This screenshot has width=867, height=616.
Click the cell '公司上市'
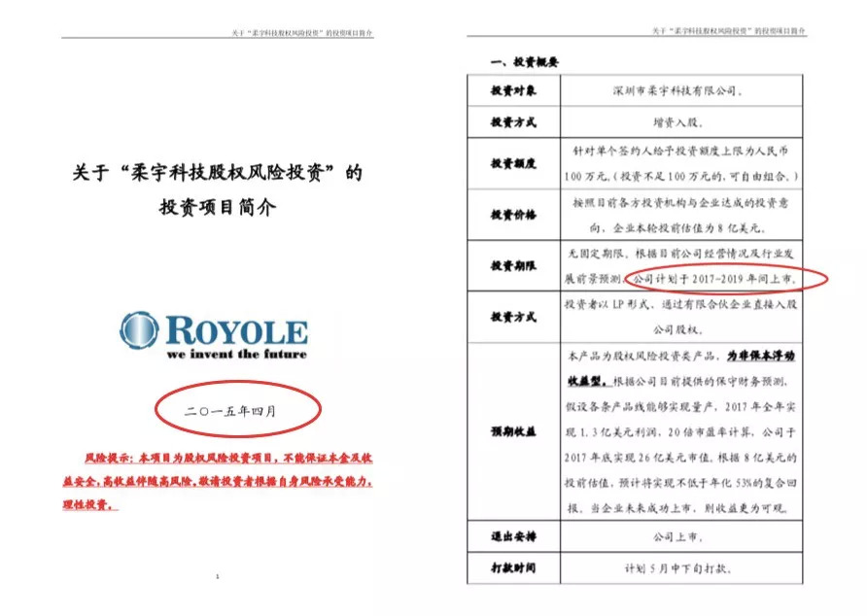677,537
